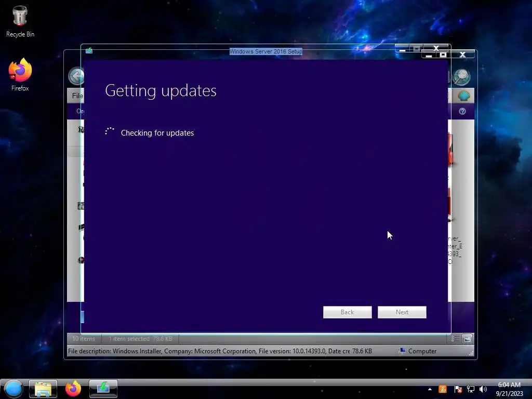This screenshot has height=399, width=532.
Task: Click the Back button in Setup
Action: coord(348,312)
